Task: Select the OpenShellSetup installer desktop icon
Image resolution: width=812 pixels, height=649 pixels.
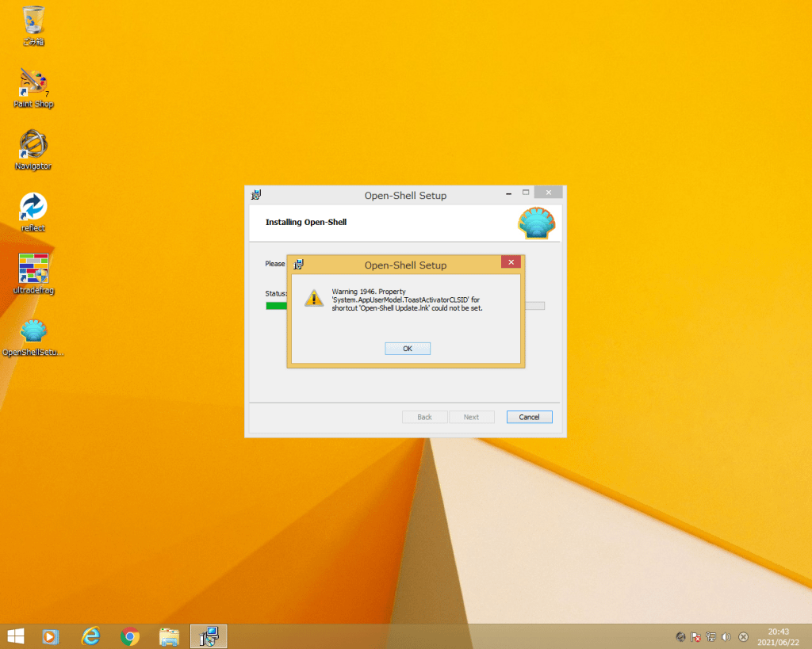Action: [33, 338]
